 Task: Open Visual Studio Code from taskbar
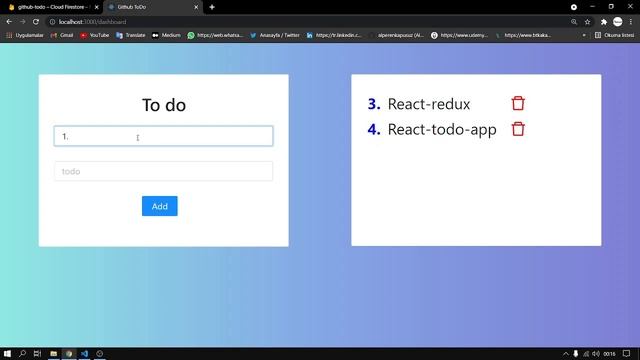click(x=84, y=353)
